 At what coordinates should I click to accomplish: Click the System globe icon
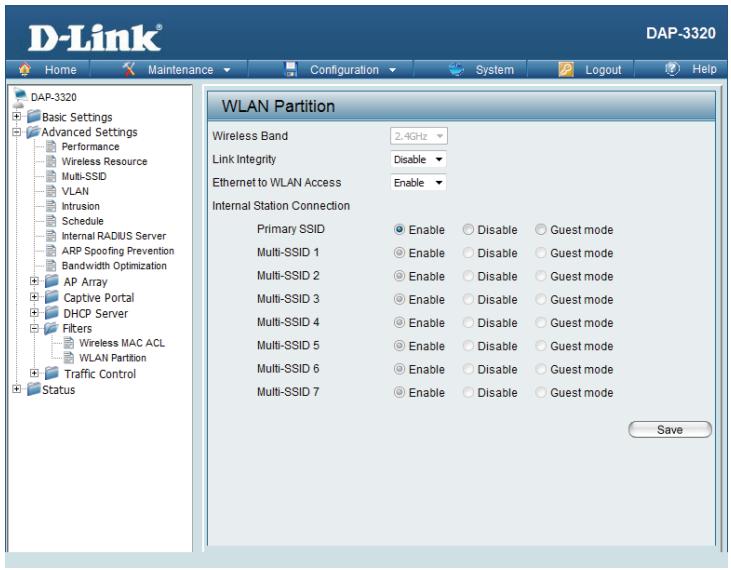click(456, 69)
